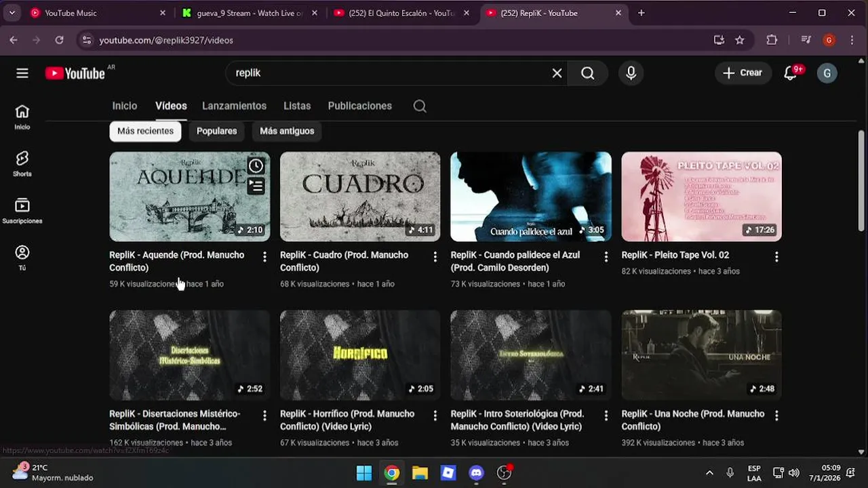
Task: Open Chrome tab search dropdown
Action: 12,13
